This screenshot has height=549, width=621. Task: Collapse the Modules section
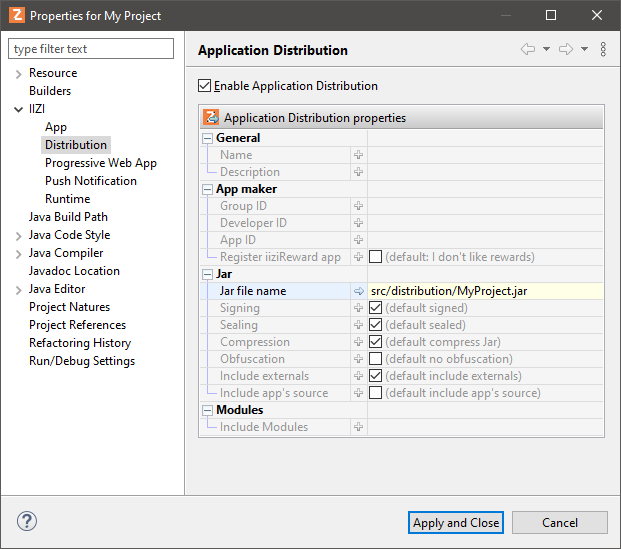pyautogui.click(x=208, y=410)
